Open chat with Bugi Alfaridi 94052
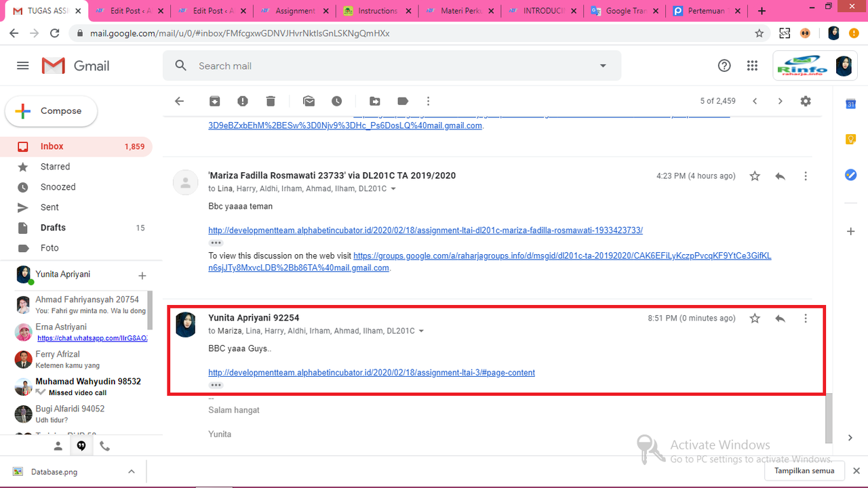Viewport: 868px width, 488px height. pos(80,413)
